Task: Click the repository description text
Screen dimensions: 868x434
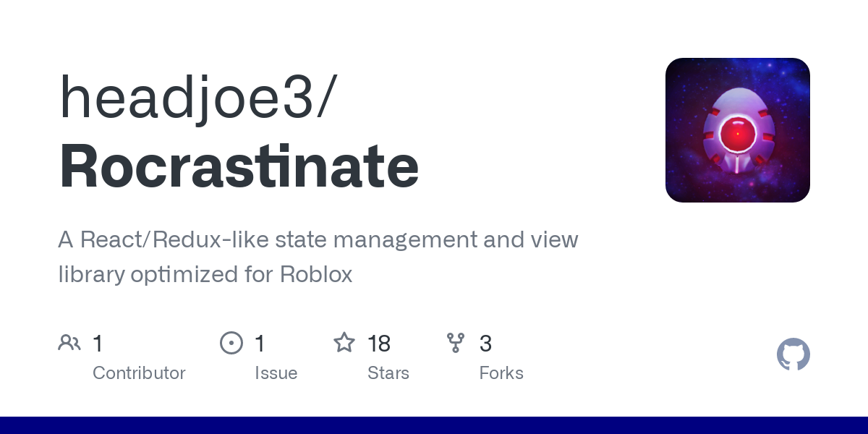Action: pyautogui.click(x=318, y=256)
